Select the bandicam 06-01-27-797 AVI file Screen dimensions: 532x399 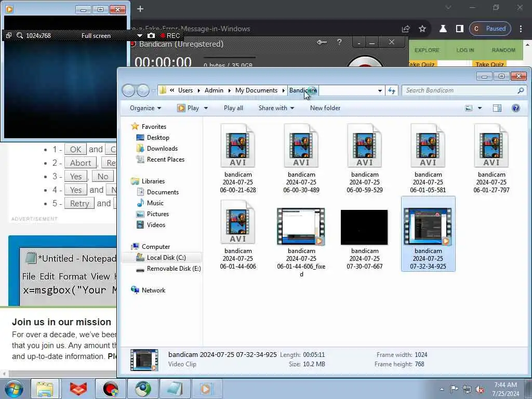pyautogui.click(x=491, y=158)
